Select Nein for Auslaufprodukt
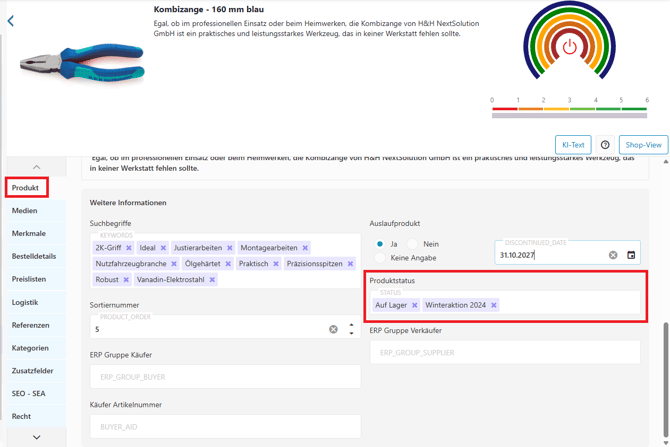The image size is (670, 447). click(412, 244)
